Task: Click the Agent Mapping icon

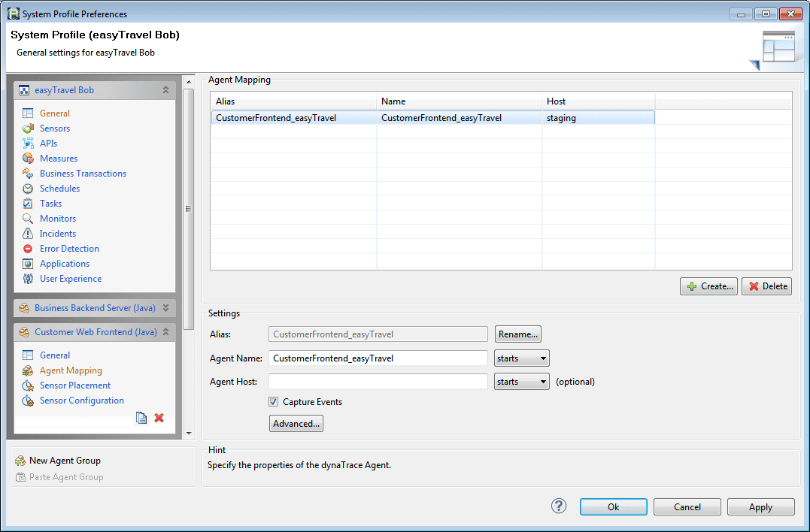Action: pos(28,370)
